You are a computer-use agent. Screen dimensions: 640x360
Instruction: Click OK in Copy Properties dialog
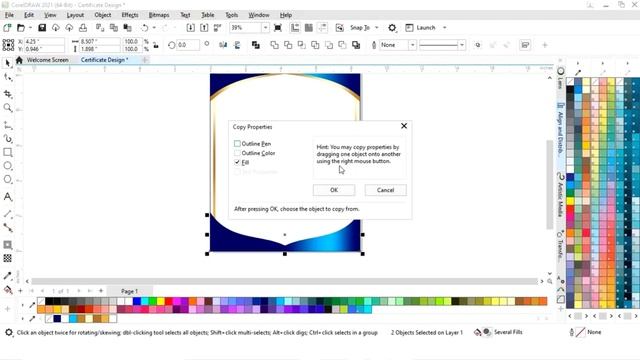click(334, 190)
